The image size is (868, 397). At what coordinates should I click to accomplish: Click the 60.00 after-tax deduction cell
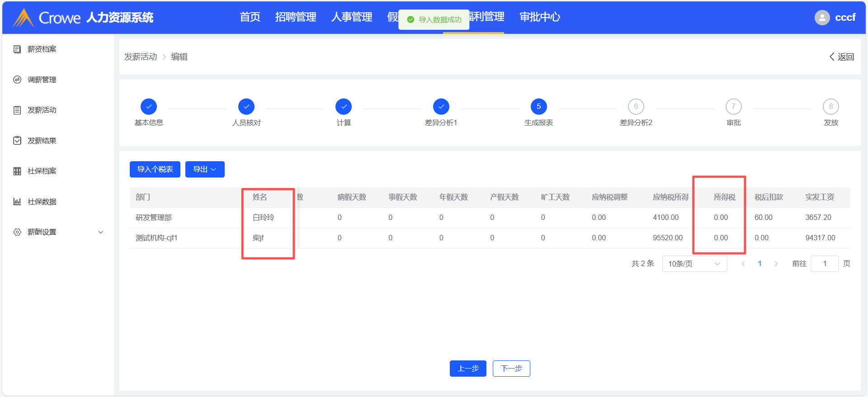pyautogui.click(x=764, y=218)
